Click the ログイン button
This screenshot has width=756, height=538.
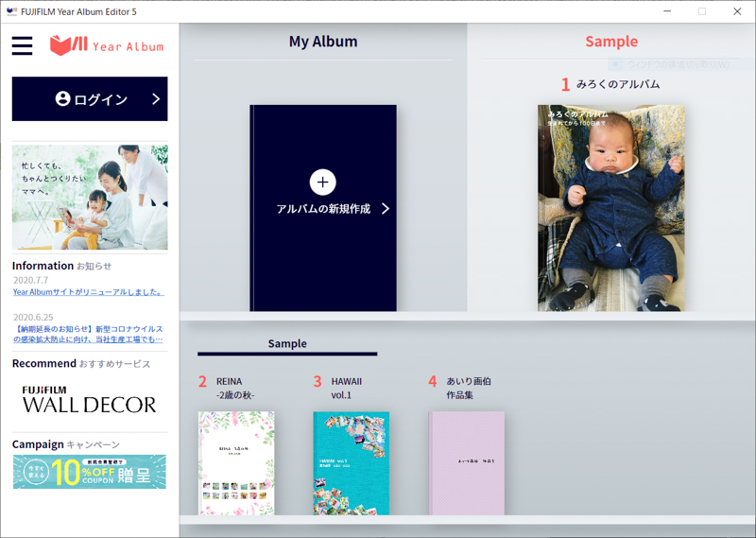[x=90, y=99]
